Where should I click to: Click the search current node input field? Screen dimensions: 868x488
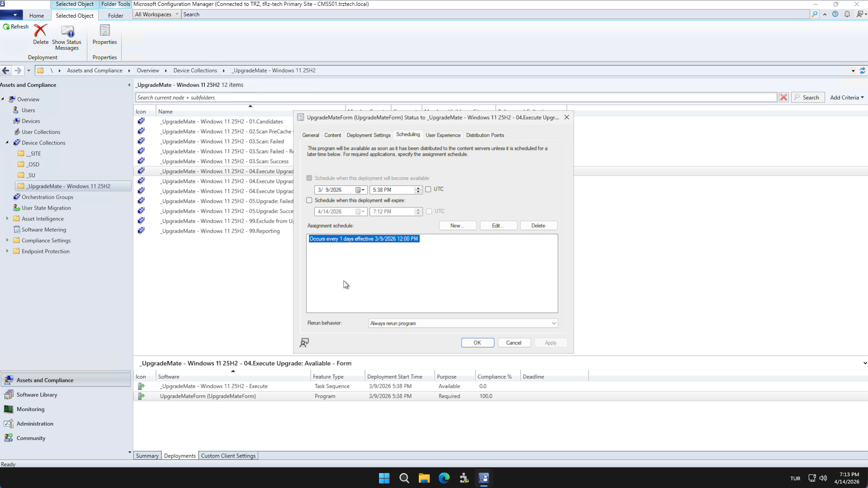pyautogui.click(x=456, y=98)
